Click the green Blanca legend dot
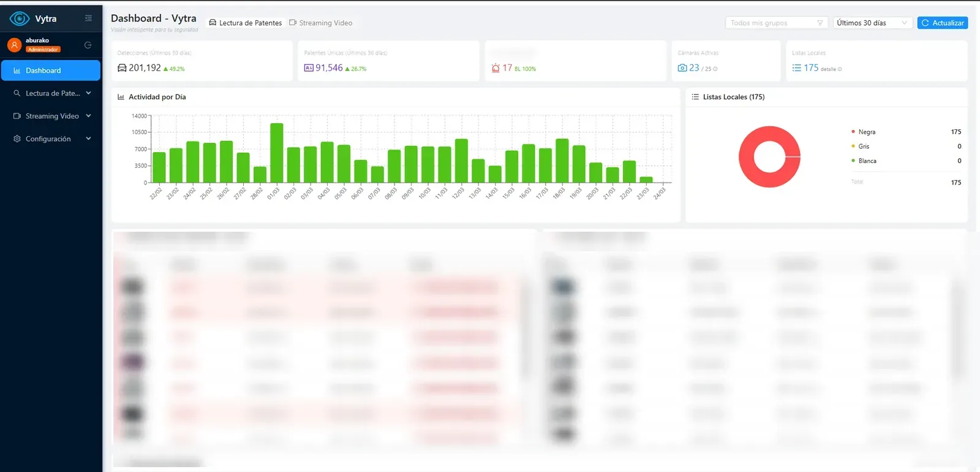980x472 pixels. (x=853, y=161)
